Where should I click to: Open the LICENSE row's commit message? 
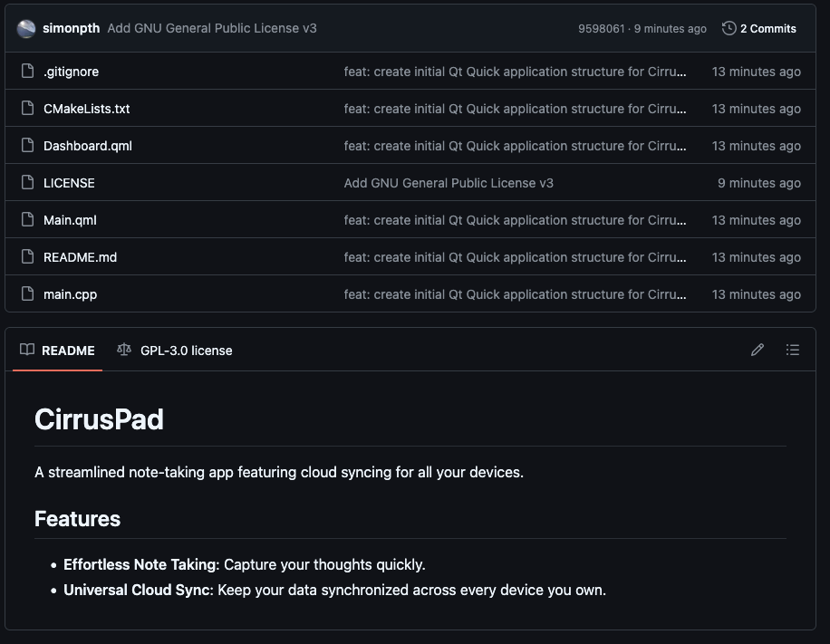(449, 183)
